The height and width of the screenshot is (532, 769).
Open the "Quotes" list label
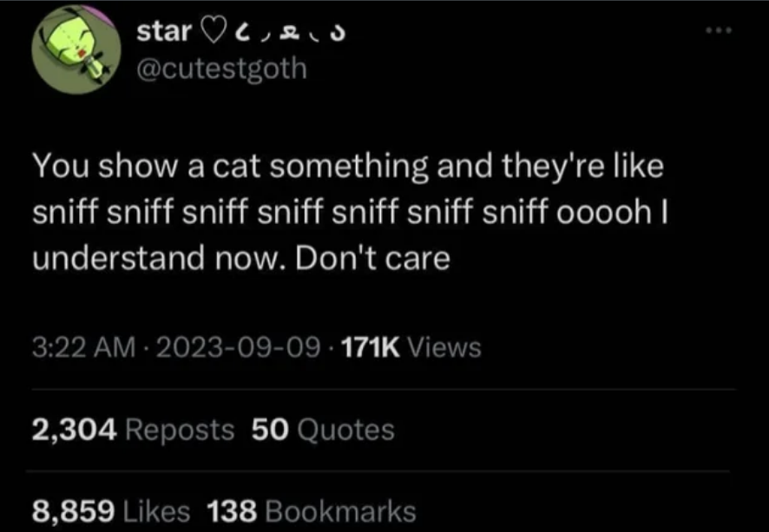click(x=345, y=429)
